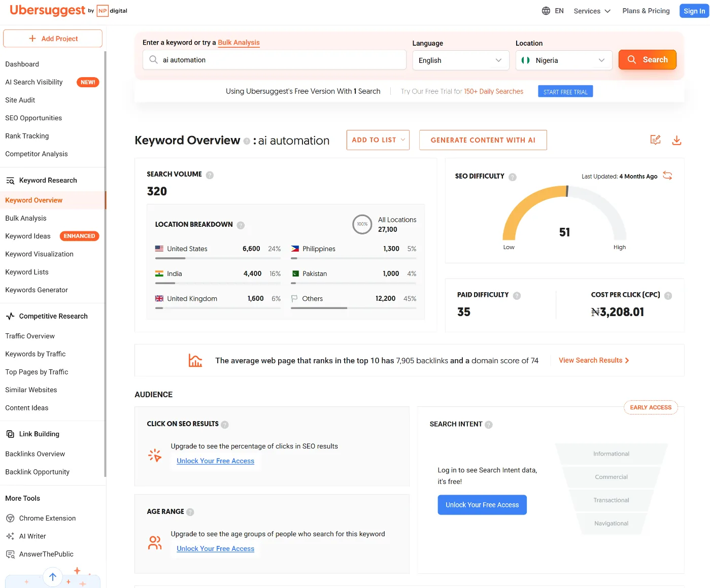This screenshot has height=588, width=710.
Task: Click the globe language icon labeled EN
Action: tap(546, 10)
